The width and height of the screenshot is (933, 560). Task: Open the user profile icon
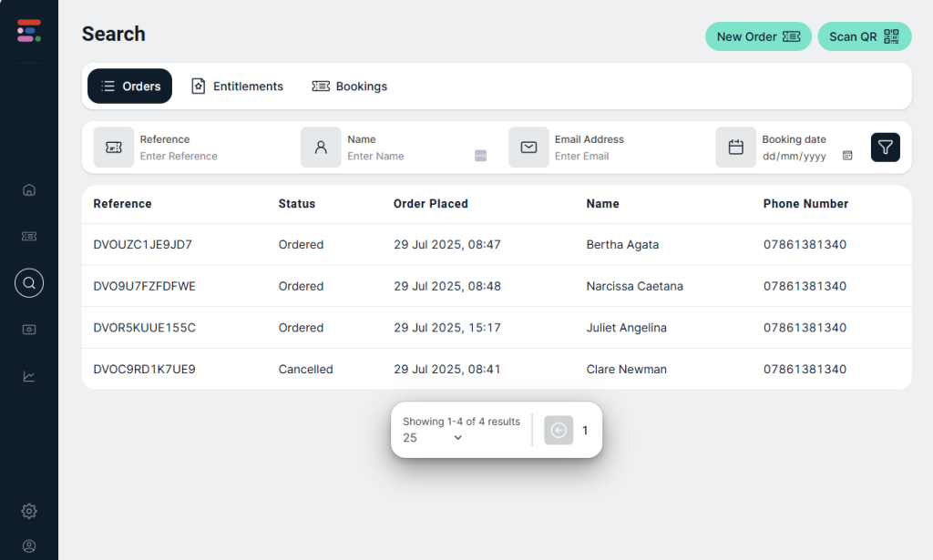[29, 545]
